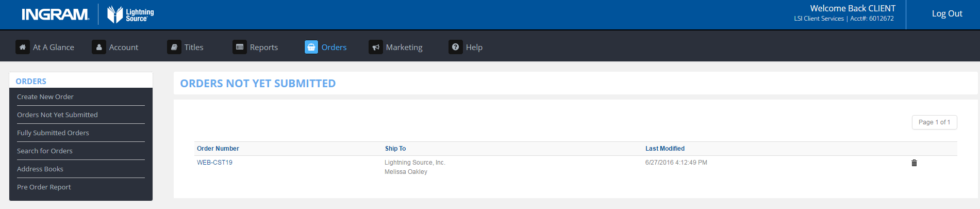Open the Reports menu

point(263,47)
